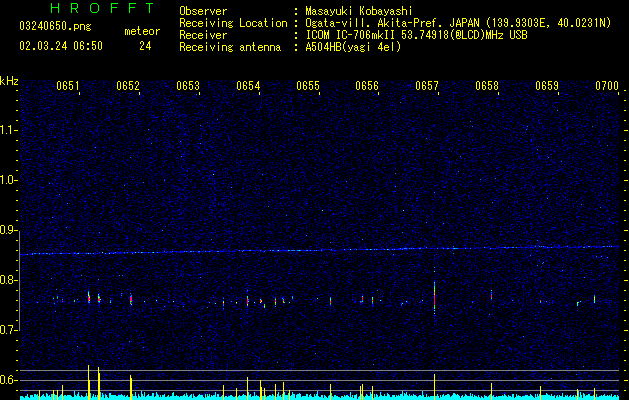Click the date stamp 02.03.24 06:50

tap(61, 46)
